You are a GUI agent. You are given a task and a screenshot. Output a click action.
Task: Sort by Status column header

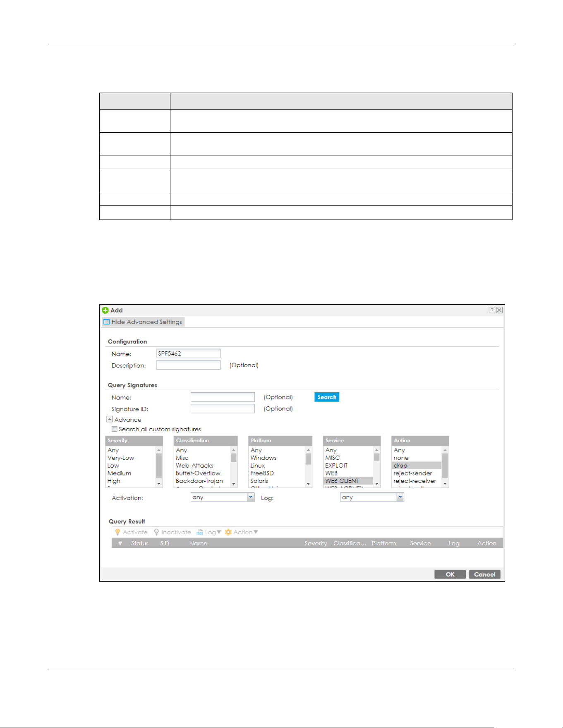pos(140,543)
